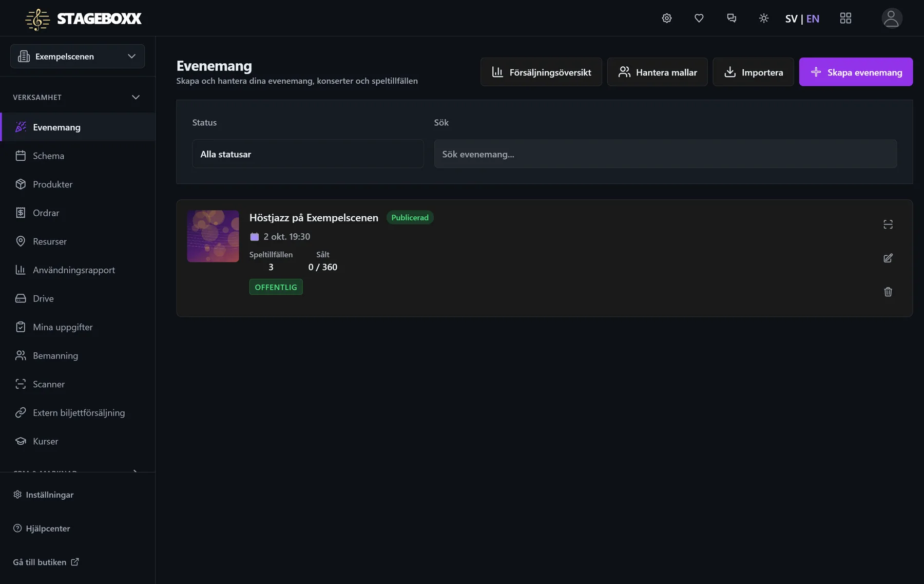This screenshot has width=924, height=584.
Task: Delete the Höstjazz event trash icon
Action: click(x=888, y=292)
